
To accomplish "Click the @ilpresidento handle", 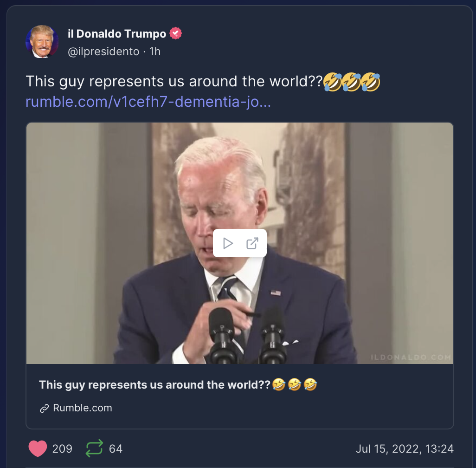I will (103, 52).
